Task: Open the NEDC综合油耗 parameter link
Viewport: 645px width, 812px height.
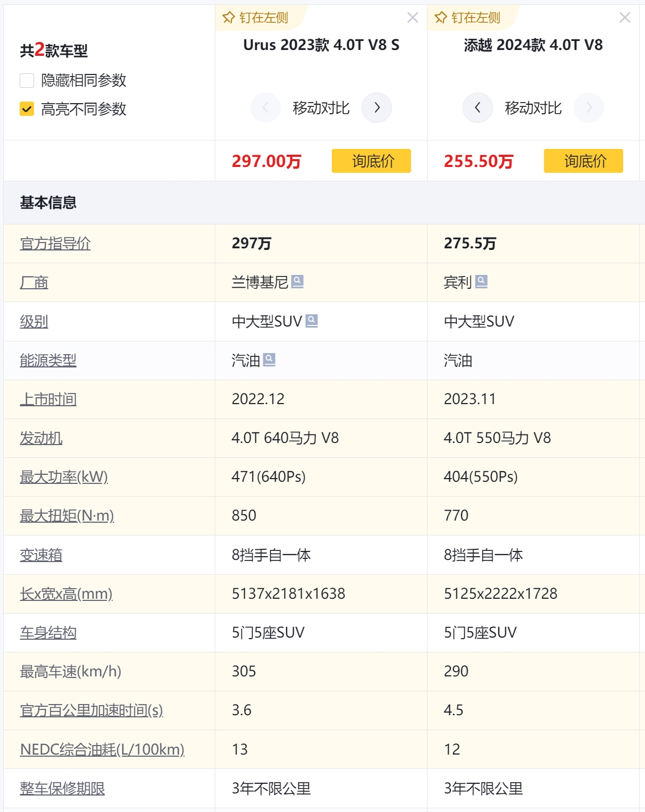Action: coord(102,749)
